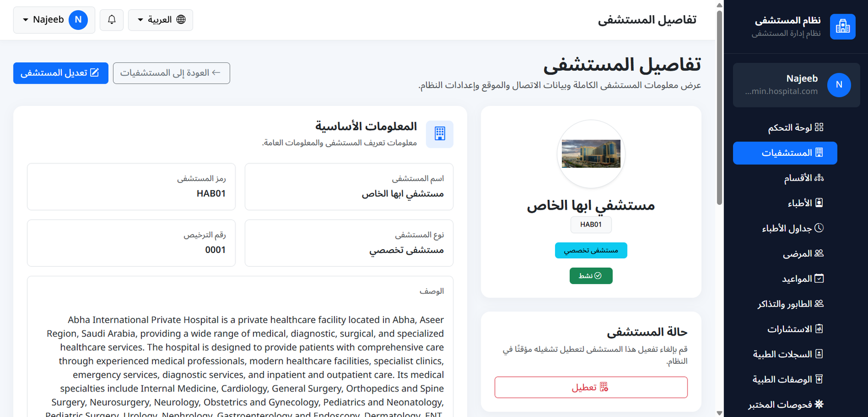Screen dimensions: 868x417
Task: Click the building icon beside المعلومات الأساسية
Action: pos(439,134)
